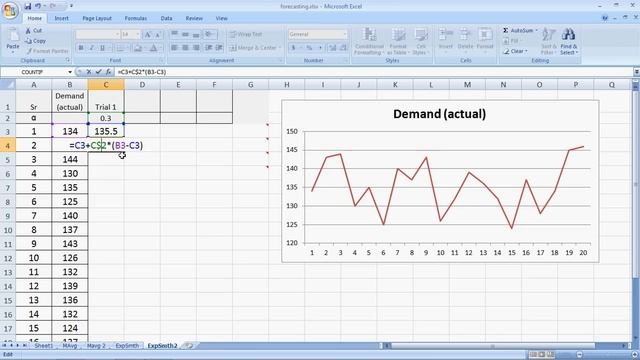Switch to the Page Layout ribbon tab
The image size is (640, 360).
pos(97,18)
